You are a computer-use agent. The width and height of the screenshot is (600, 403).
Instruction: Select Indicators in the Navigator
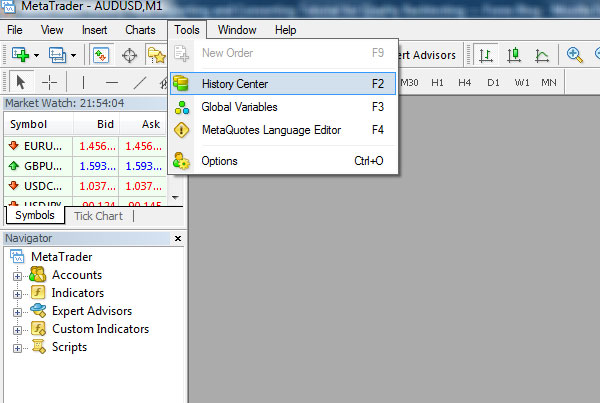78,293
